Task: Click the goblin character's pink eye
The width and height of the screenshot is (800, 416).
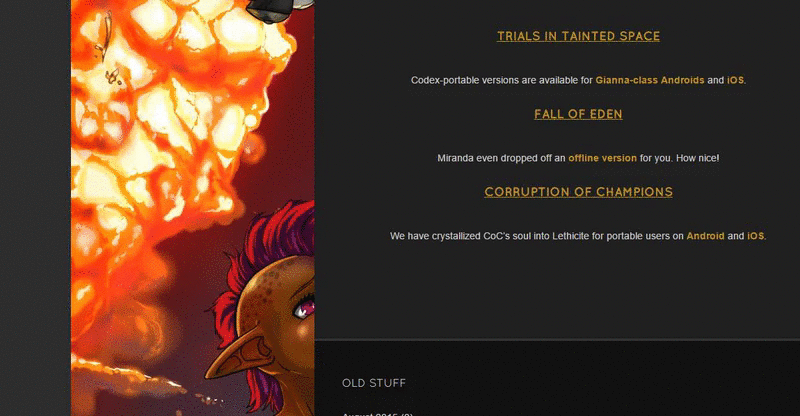Action: click(305, 309)
